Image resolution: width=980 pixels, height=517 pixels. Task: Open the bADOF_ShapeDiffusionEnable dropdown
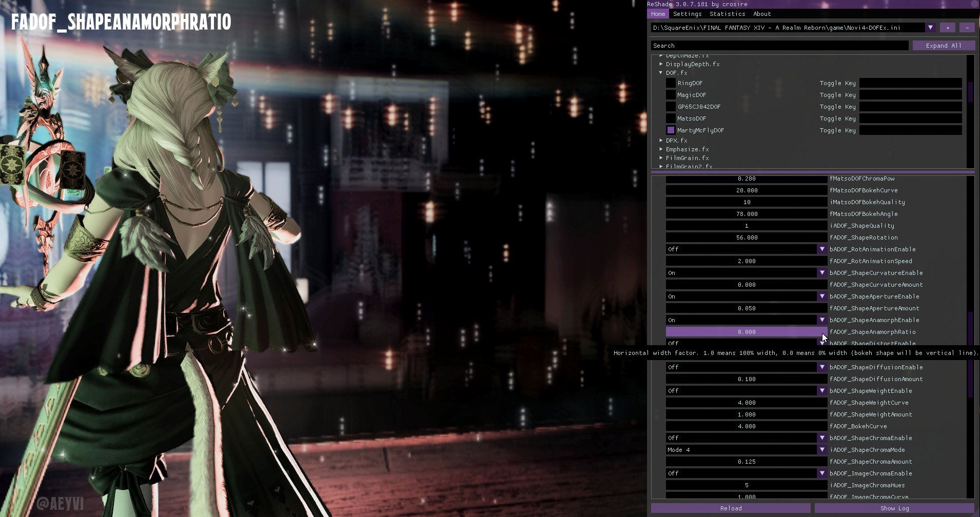[x=747, y=367]
